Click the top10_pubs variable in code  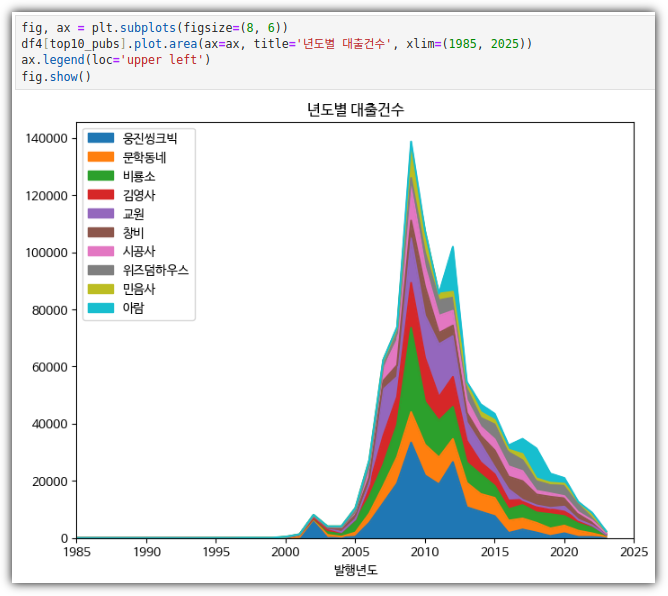click(x=85, y=44)
